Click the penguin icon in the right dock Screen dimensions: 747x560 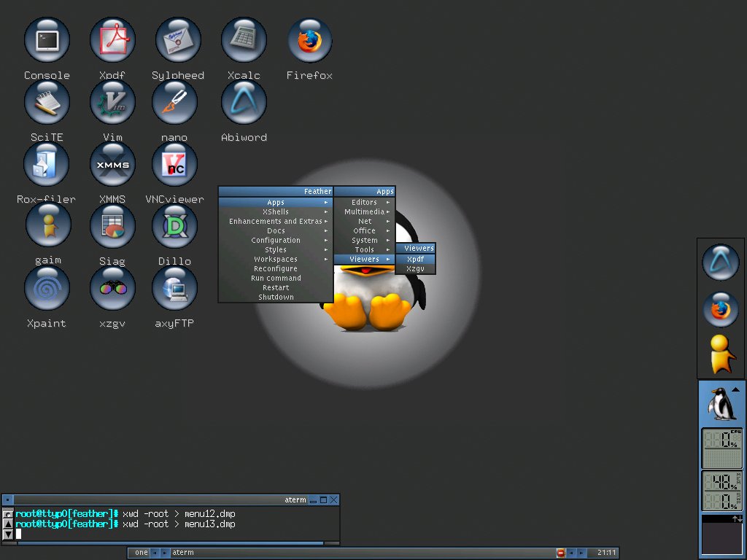click(x=721, y=404)
